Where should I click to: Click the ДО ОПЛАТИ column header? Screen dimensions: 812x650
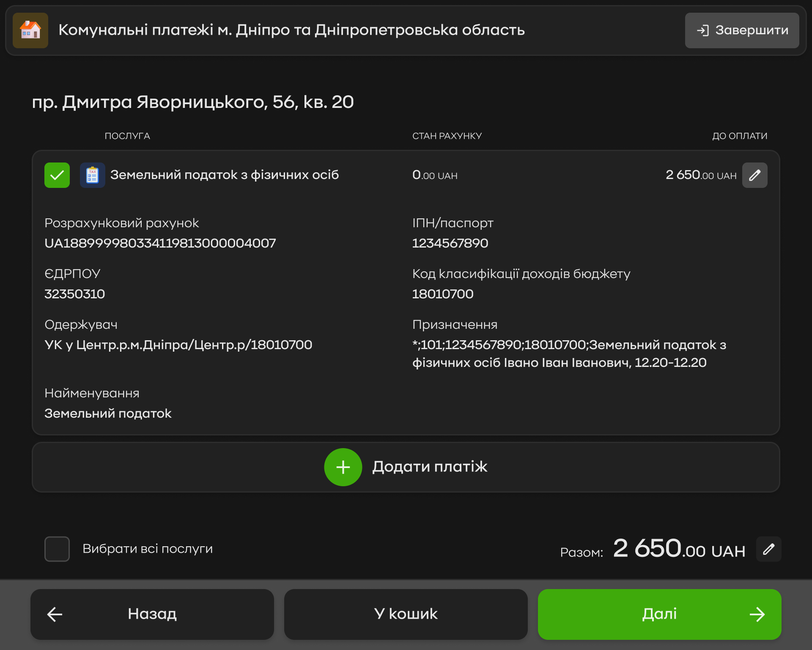tap(740, 136)
